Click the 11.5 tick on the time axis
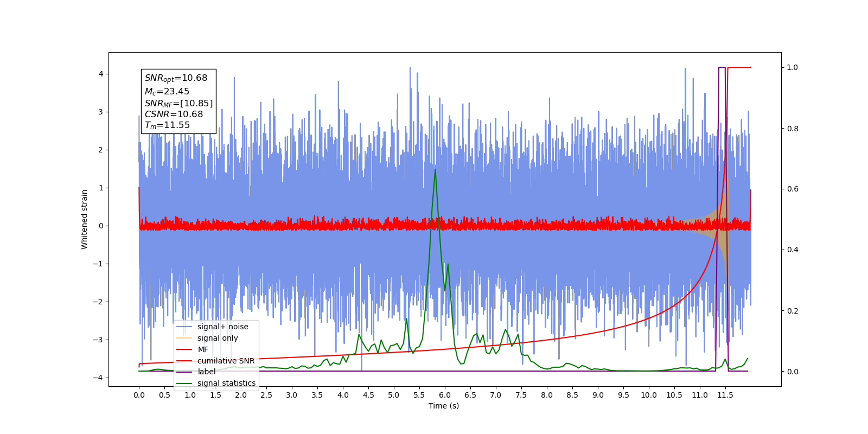The image size is (868, 434). pyautogui.click(x=725, y=395)
